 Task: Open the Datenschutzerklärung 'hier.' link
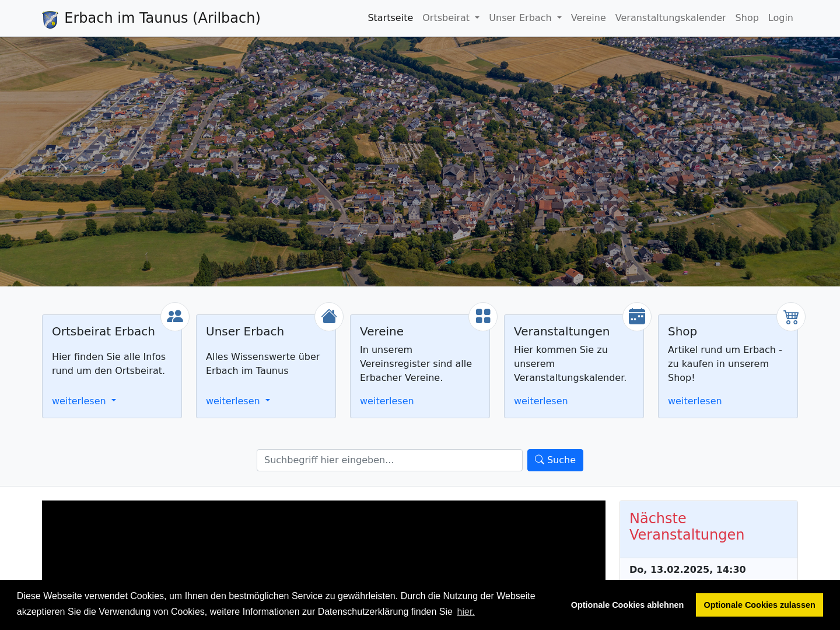pos(466,611)
